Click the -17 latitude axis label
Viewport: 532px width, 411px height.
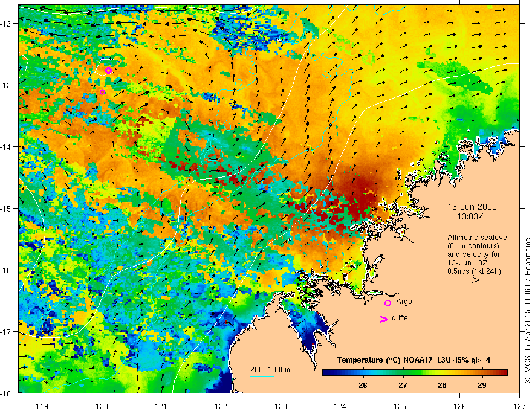(x=7, y=331)
